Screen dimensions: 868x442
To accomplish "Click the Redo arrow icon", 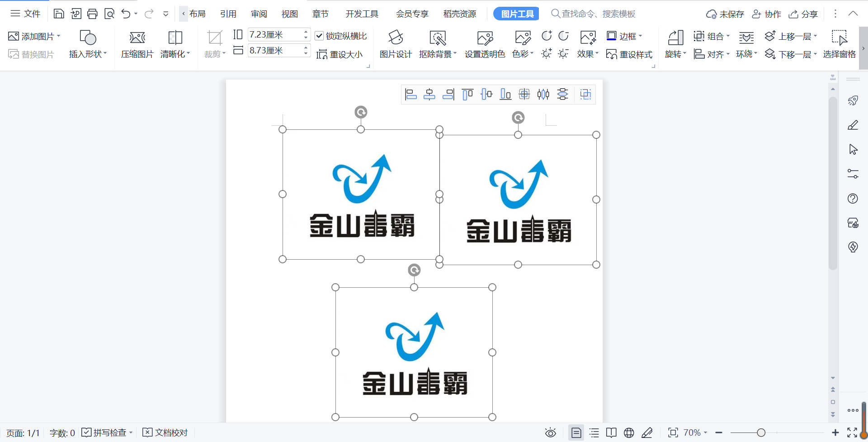I will pyautogui.click(x=149, y=14).
